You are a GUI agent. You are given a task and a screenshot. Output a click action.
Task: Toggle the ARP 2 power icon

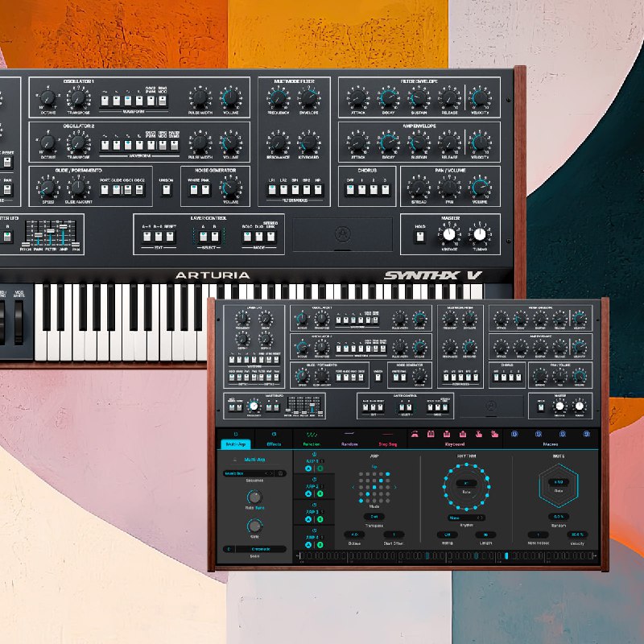tap(314, 479)
